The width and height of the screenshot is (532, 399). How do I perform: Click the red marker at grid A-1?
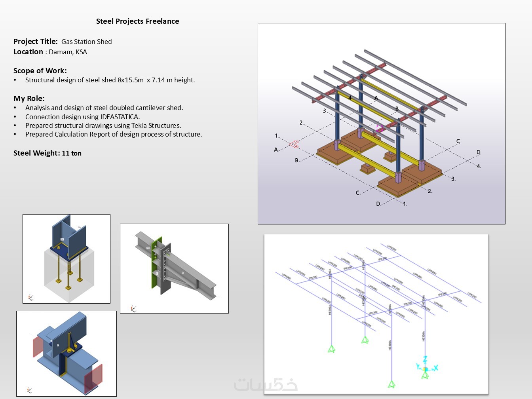pos(294,144)
